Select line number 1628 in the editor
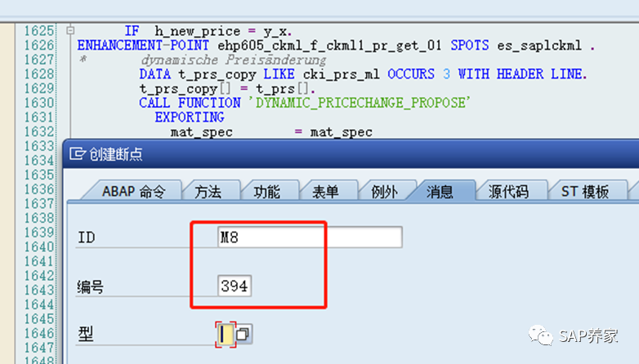The image size is (639, 364). click(x=39, y=74)
